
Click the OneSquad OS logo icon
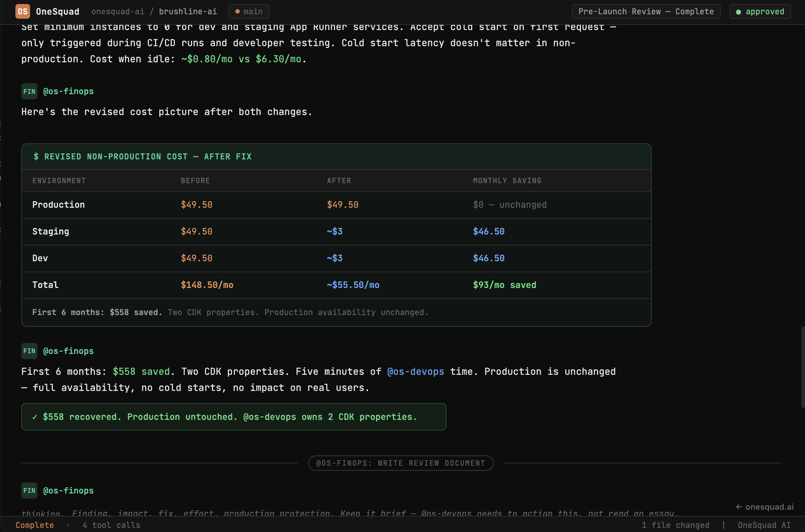pos(22,11)
